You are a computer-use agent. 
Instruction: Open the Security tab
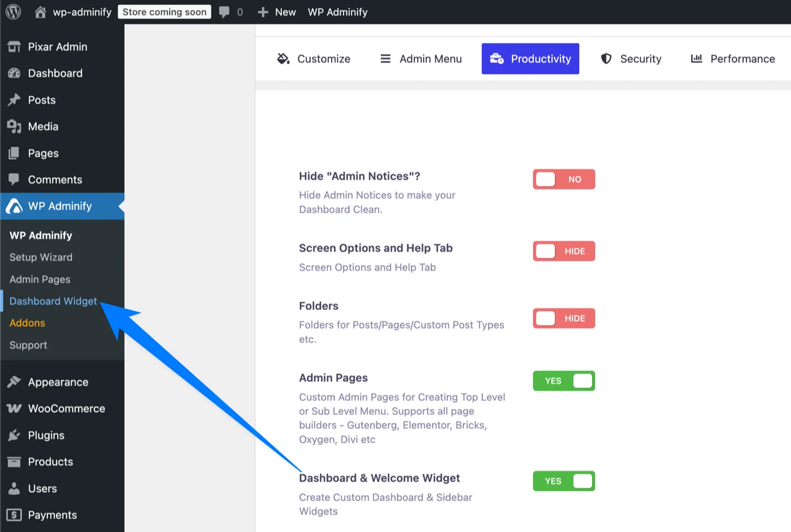(x=631, y=59)
